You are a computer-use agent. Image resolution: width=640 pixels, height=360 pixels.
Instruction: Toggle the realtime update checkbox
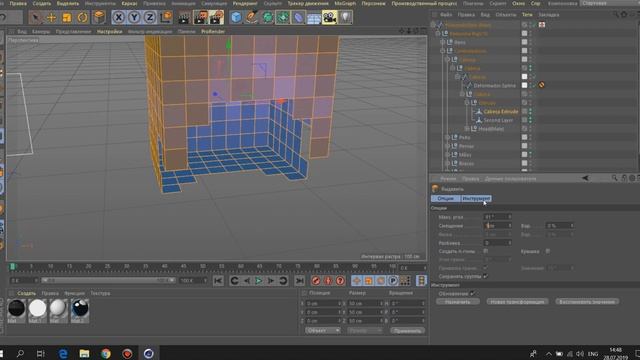click(472, 293)
